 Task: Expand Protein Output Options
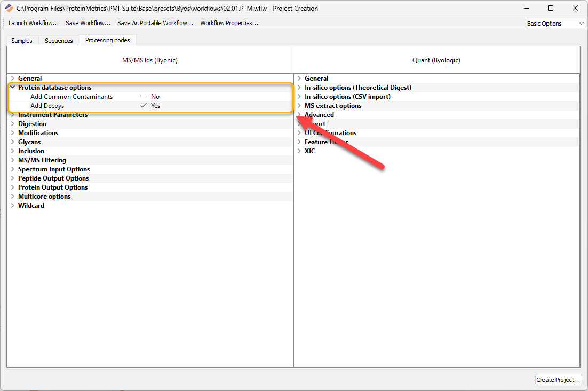point(13,187)
